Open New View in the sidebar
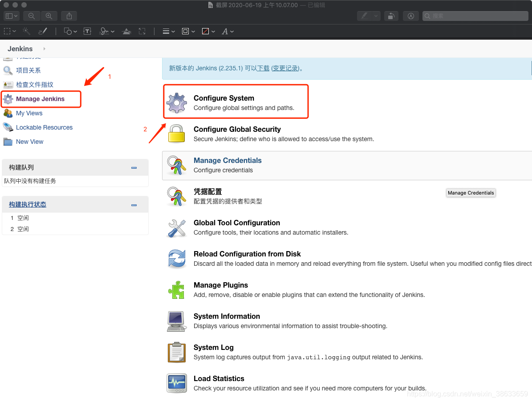 (29, 142)
